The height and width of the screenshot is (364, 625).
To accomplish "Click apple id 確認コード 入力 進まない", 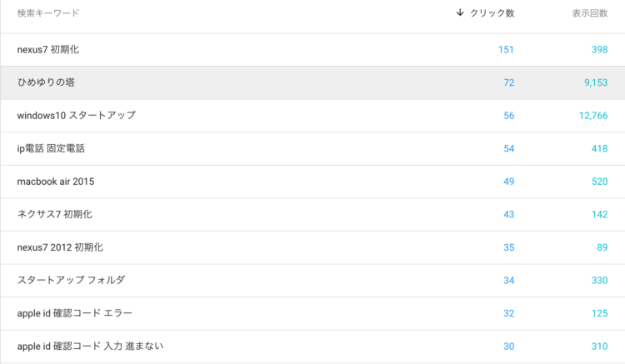I will click(x=91, y=346).
